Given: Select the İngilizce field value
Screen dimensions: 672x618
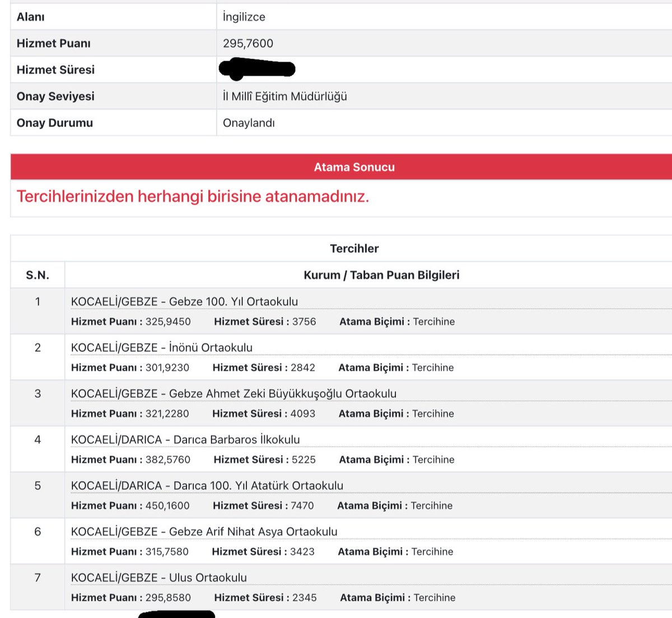Looking at the screenshot, I should click(x=244, y=17).
